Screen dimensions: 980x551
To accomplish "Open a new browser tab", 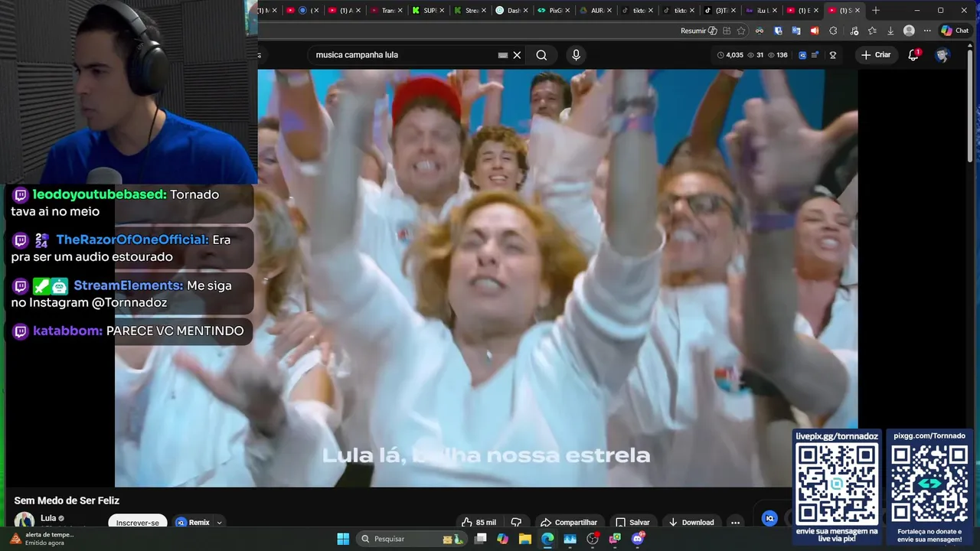I will pyautogui.click(x=876, y=10).
